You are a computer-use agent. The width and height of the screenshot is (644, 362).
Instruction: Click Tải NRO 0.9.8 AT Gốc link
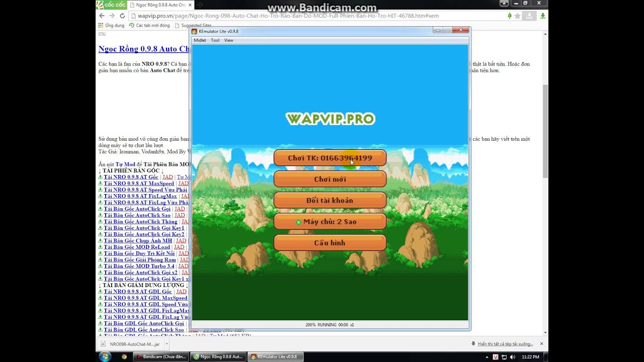tap(131, 177)
